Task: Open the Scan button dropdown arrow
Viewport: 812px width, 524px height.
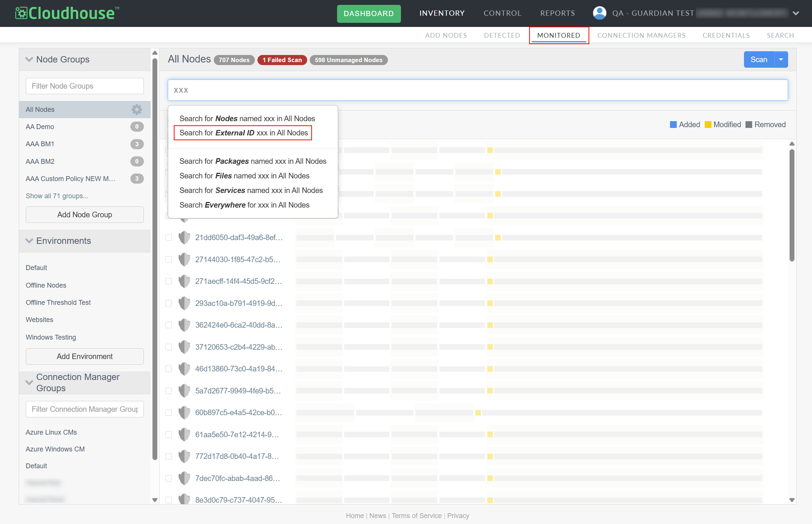Action: (781, 59)
